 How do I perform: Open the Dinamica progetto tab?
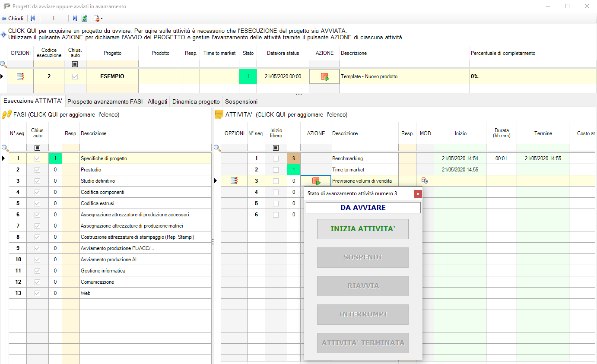(x=196, y=101)
